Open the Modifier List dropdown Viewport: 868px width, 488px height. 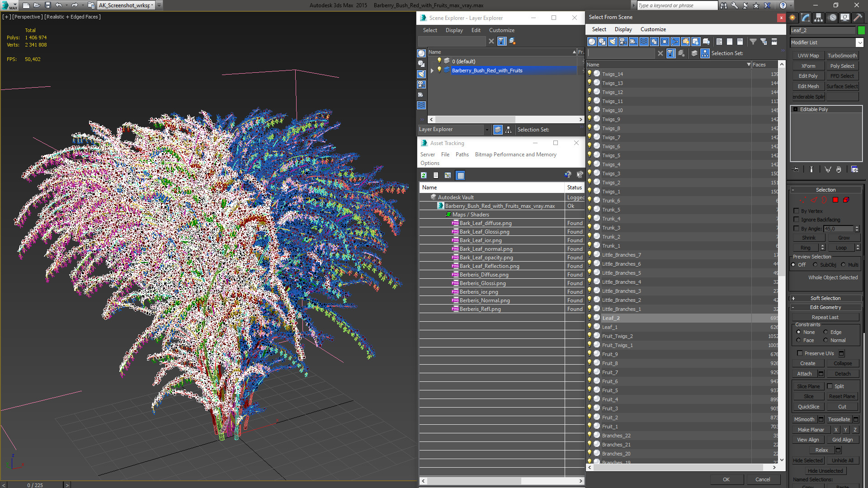pos(859,42)
